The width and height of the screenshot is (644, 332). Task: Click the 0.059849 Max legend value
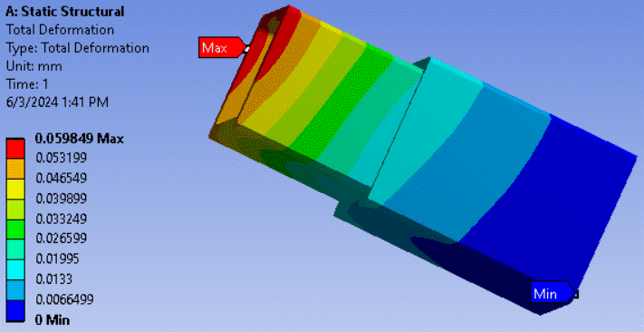point(80,139)
